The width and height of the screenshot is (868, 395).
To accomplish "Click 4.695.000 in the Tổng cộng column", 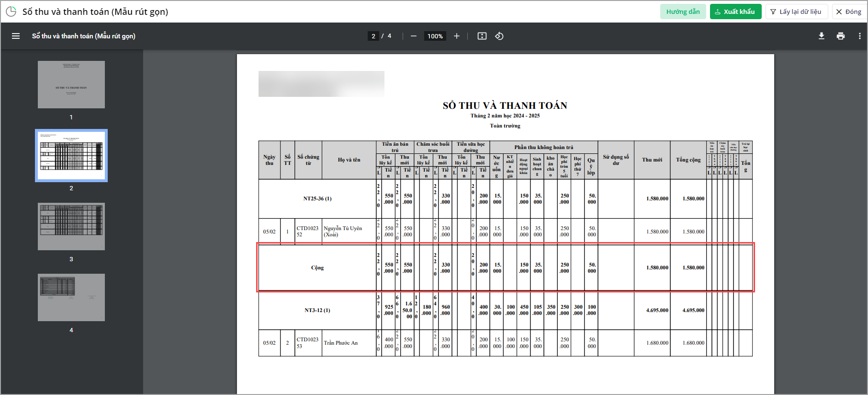I will tap(693, 310).
